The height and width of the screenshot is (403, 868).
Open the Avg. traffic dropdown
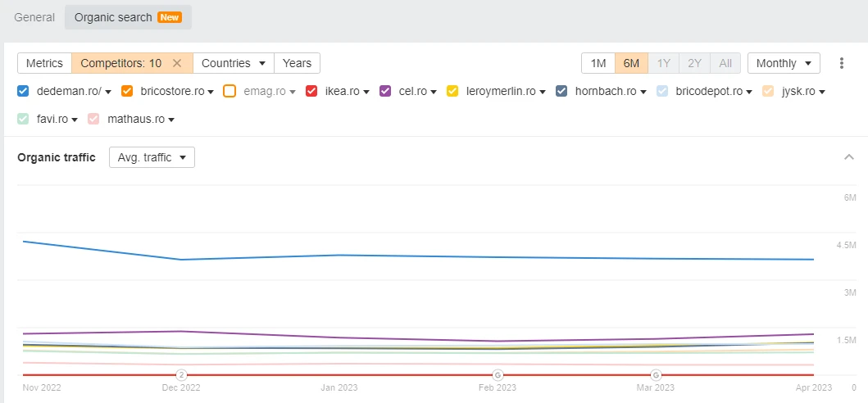[152, 157]
